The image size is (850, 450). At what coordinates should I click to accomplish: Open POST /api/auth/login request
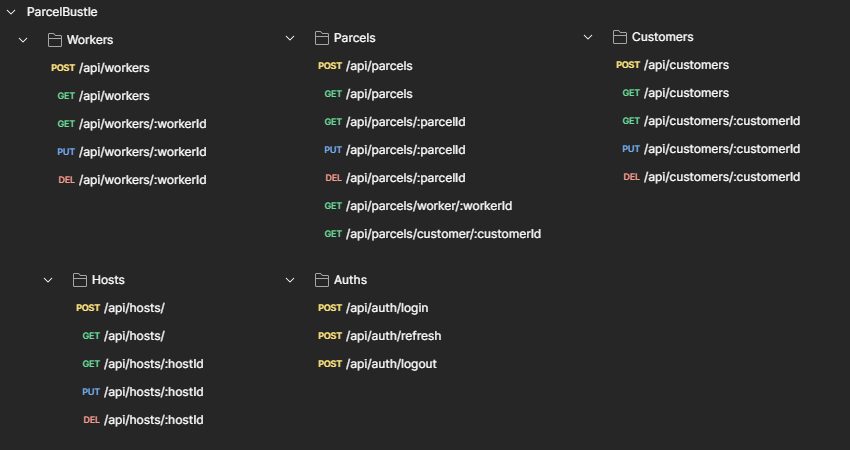point(373,308)
